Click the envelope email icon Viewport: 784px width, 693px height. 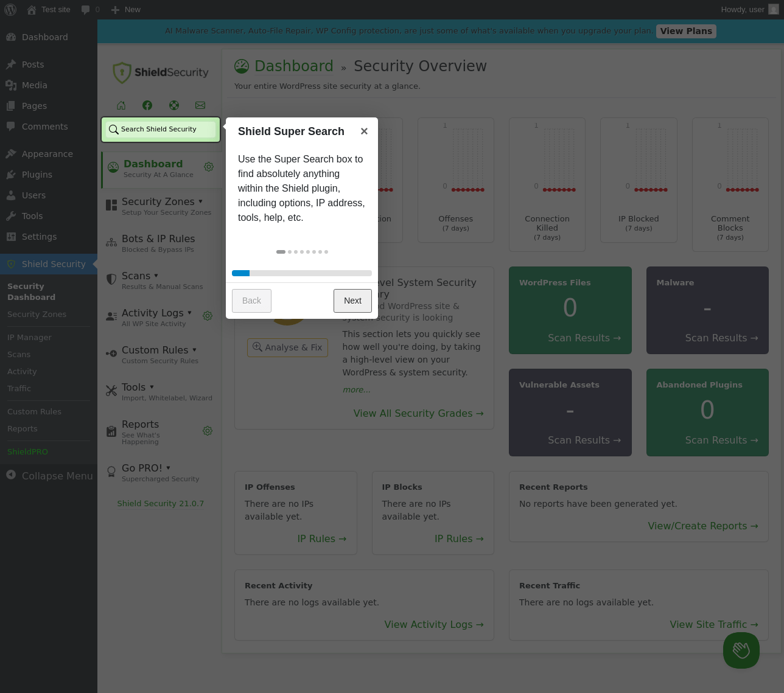click(x=200, y=105)
